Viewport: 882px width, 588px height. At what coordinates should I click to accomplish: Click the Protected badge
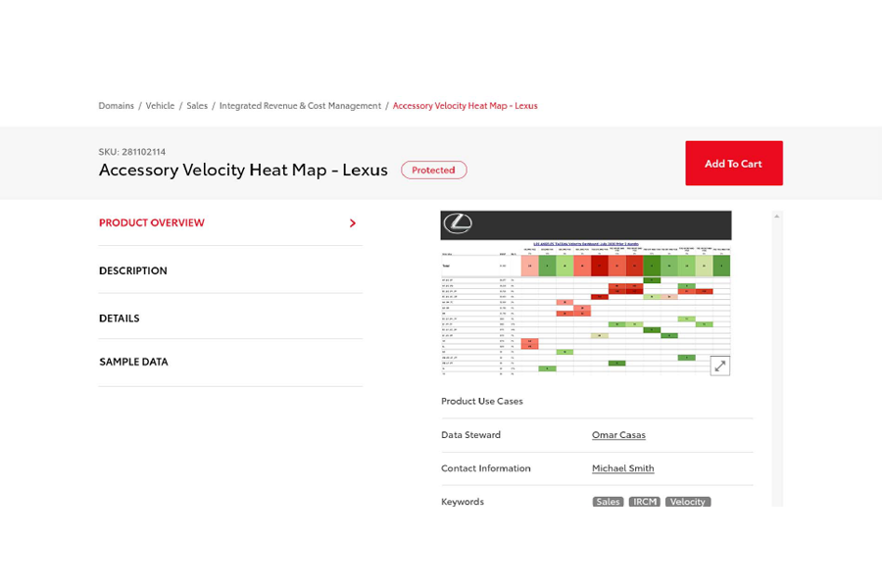[434, 170]
